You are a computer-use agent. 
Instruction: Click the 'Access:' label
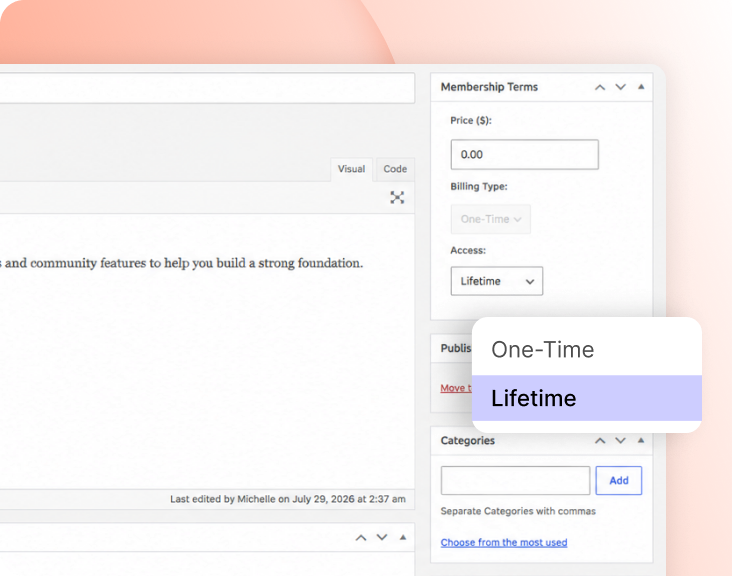[468, 250]
